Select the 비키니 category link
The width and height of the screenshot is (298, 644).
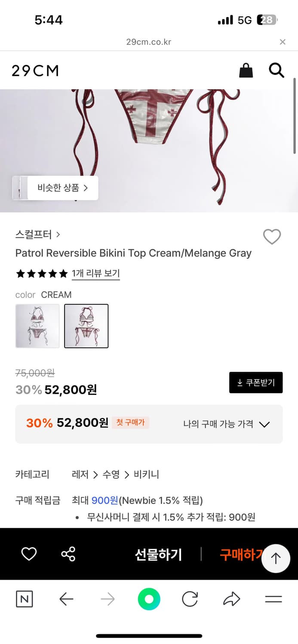coord(147,474)
